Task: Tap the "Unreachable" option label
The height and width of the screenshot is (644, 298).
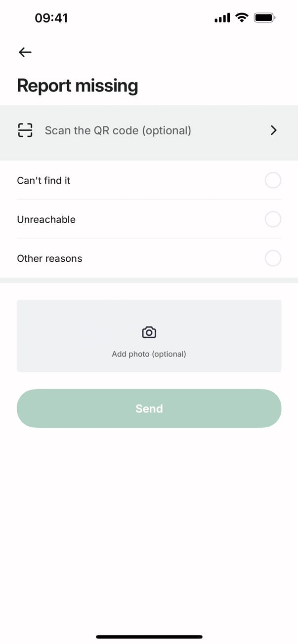Action: (x=46, y=220)
